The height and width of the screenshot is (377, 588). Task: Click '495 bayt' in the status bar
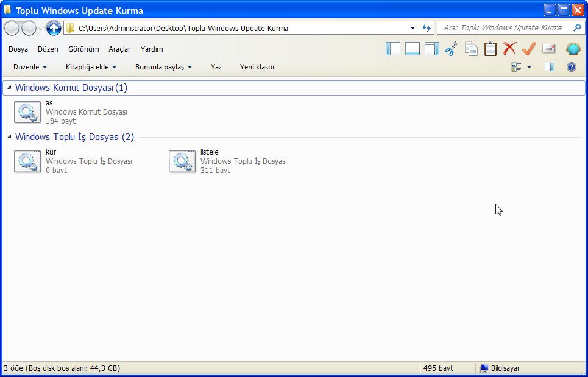click(x=438, y=368)
